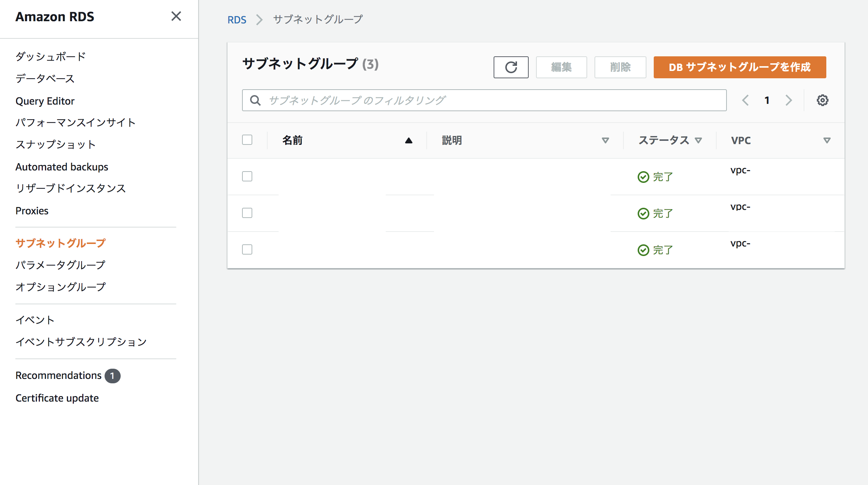Click 完了 status icon in first row
The image size is (868, 485).
coord(643,177)
